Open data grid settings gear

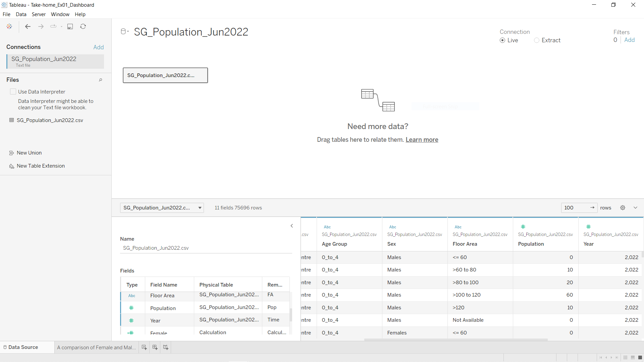[x=623, y=208]
